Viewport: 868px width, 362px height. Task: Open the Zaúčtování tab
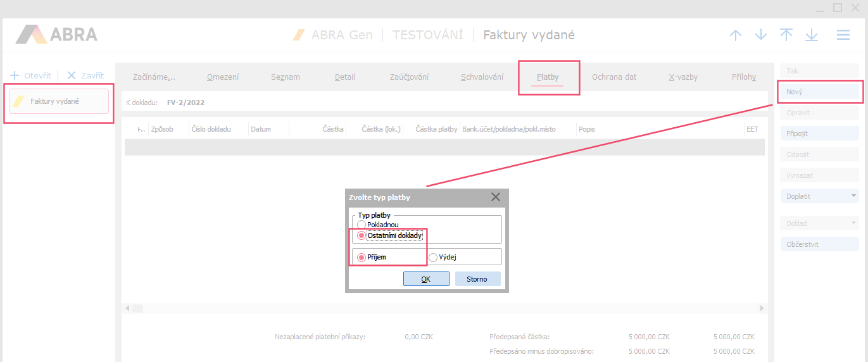coord(409,77)
